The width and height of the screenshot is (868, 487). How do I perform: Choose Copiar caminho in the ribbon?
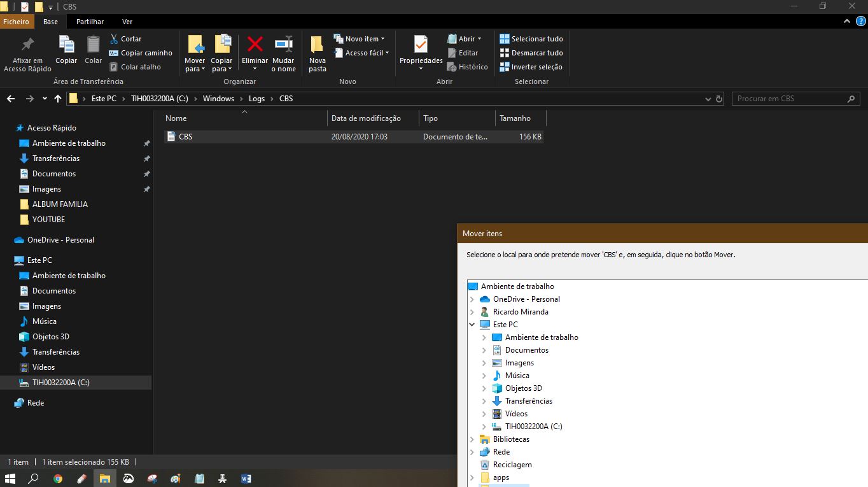click(141, 53)
